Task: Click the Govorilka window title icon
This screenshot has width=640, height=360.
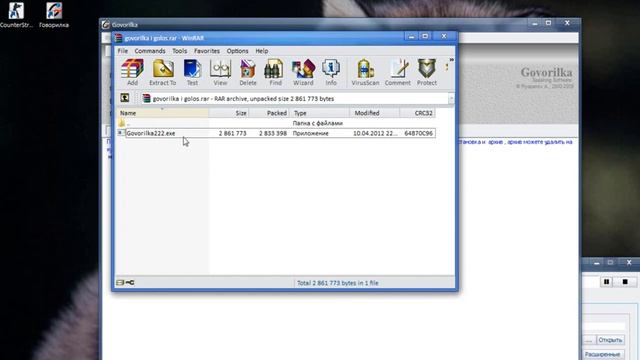Action: (106, 24)
